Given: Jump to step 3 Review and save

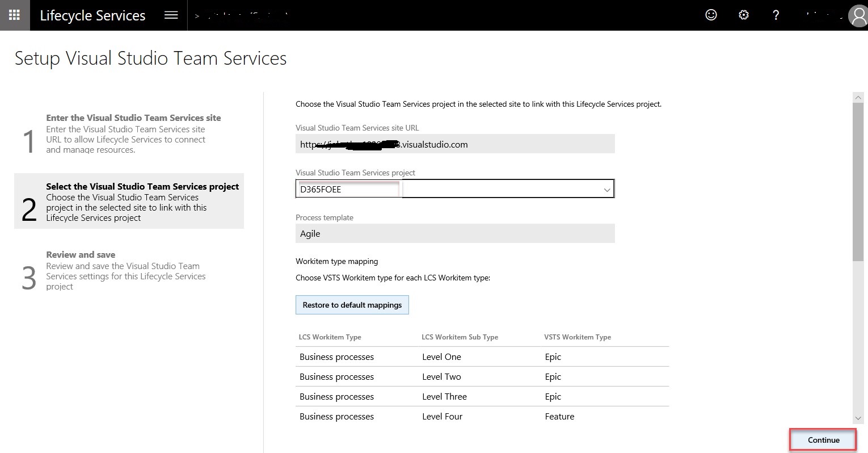Looking at the screenshot, I should 129,270.
